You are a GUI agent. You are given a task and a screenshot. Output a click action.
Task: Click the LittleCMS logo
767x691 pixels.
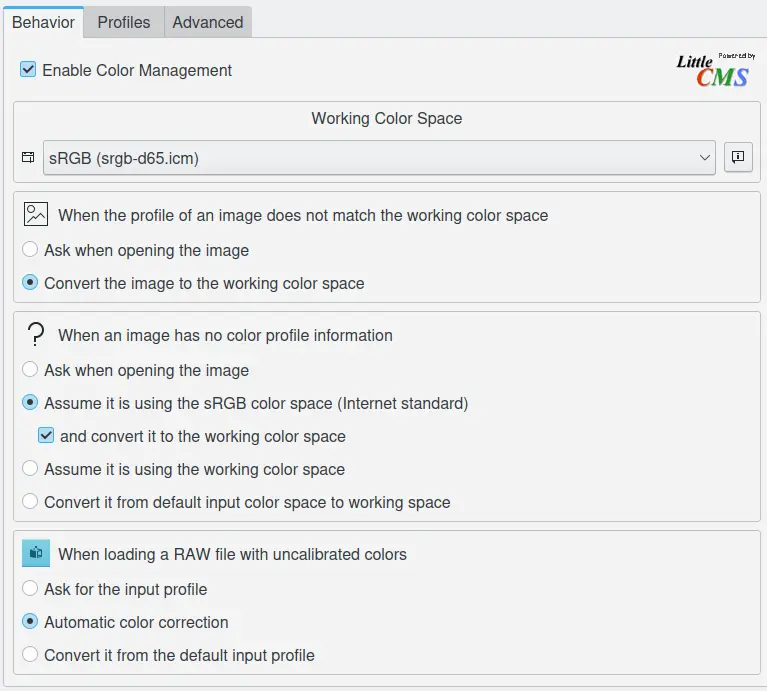[714, 70]
